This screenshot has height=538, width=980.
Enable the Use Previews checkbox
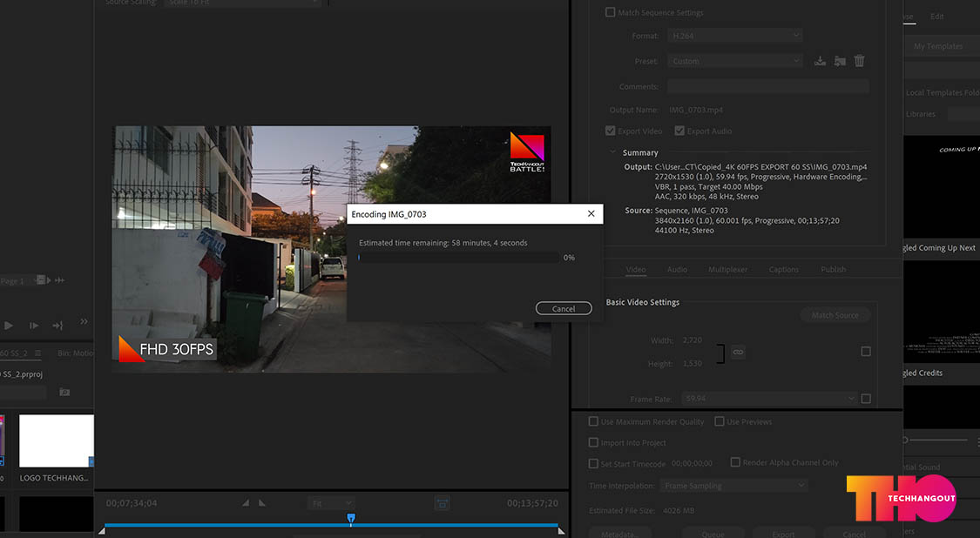coord(719,421)
